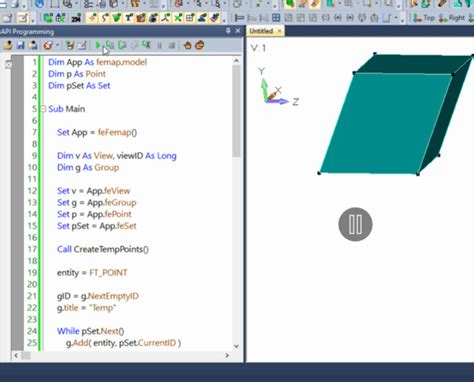Viewport: 474px width, 382px height.
Task: Click the four-pane grid layout icon
Action: (276, 18)
